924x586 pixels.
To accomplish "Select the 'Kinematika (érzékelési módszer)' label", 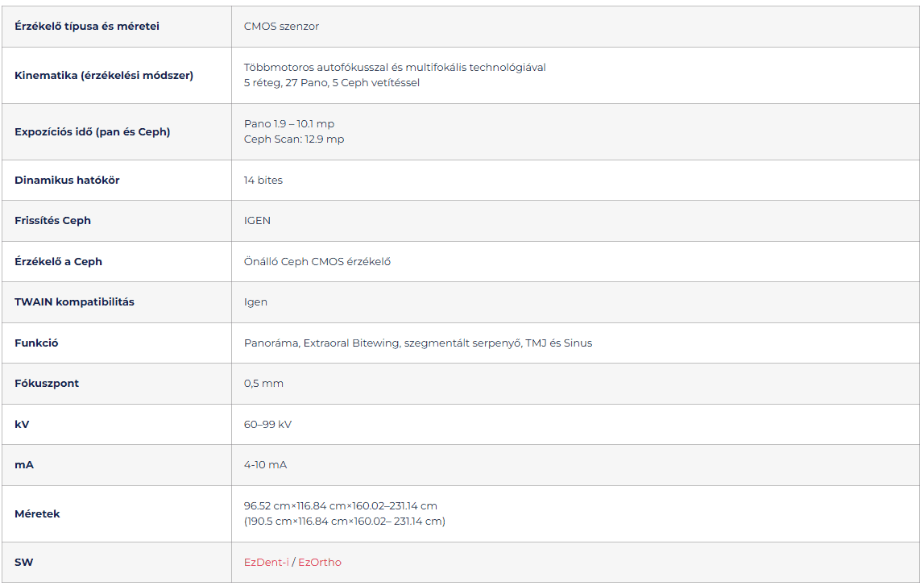I will (104, 75).
